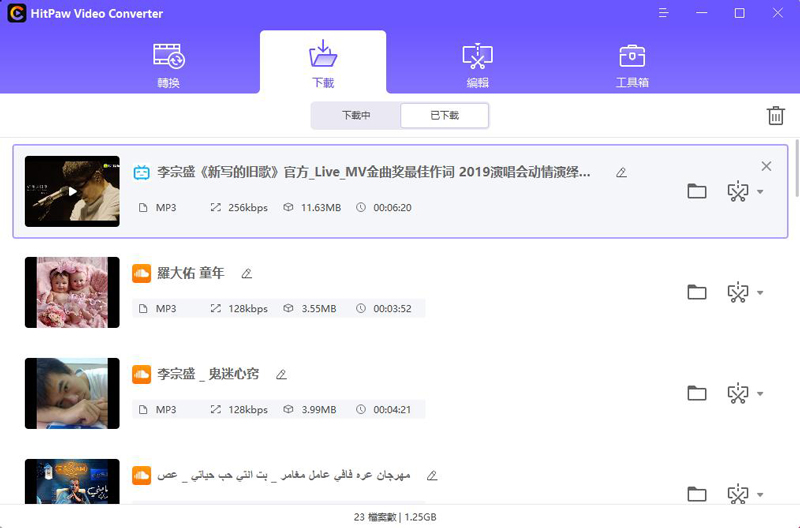Open folder for 羅大佑 童年
This screenshot has height=528, width=800.
696,292
